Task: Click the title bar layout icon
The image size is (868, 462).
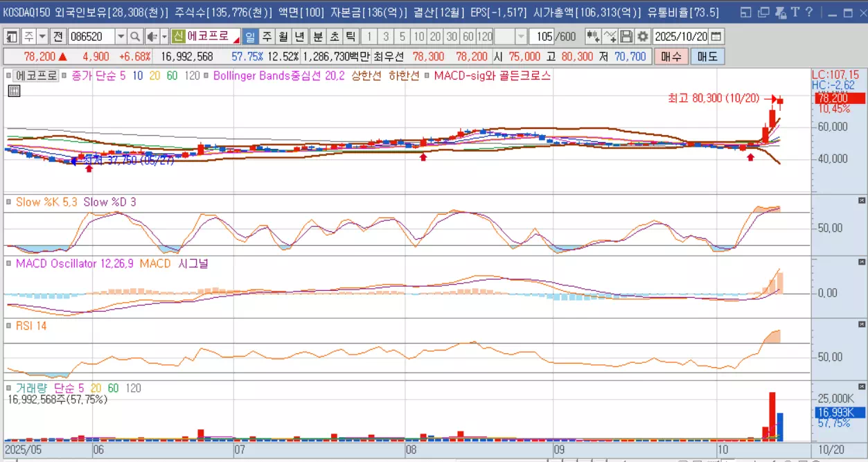Action: (x=745, y=12)
